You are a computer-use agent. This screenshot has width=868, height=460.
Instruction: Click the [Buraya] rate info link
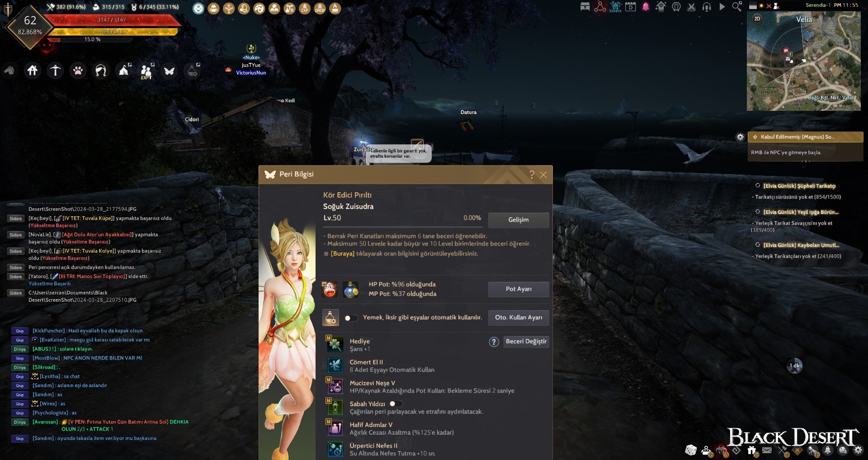[343, 254]
